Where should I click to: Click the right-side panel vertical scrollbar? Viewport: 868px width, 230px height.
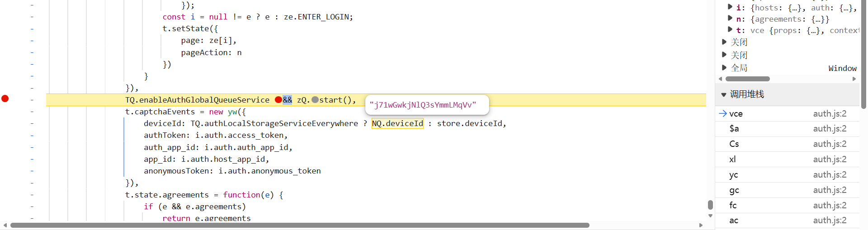point(863,54)
